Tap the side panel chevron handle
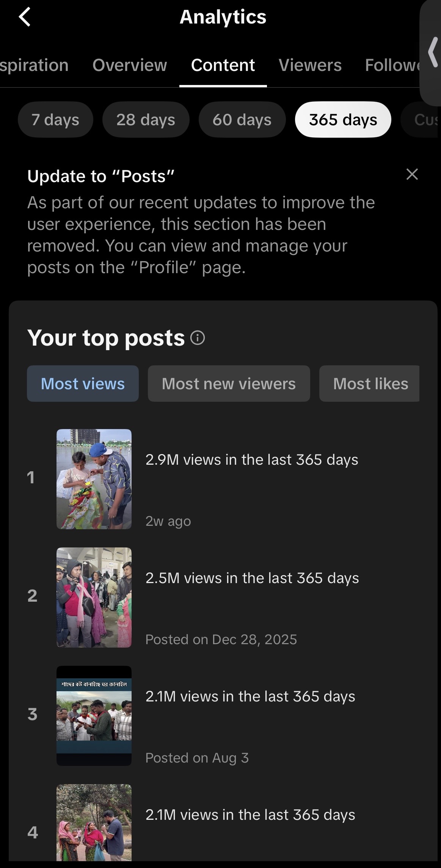Screen dimensions: 441x868 [432, 52]
